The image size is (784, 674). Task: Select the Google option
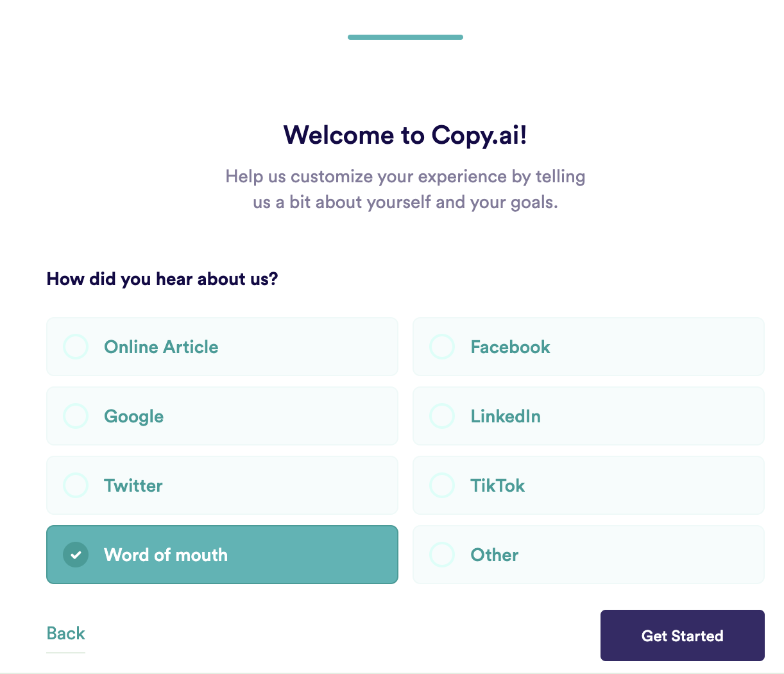tap(222, 416)
